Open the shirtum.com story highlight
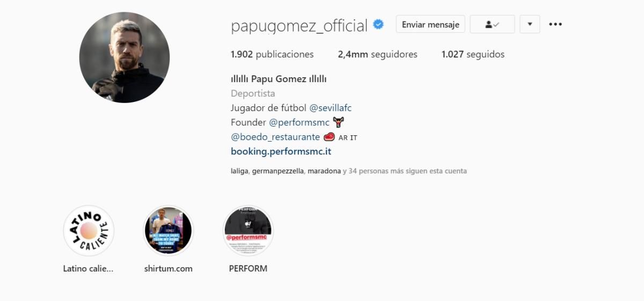The image size is (644, 301). [x=169, y=231]
